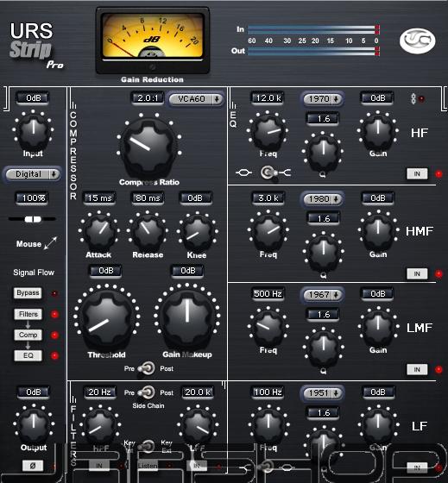Image resolution: width=448 pixels, height=483 pixels.
Task: Click the 20.0 k LPF value field
Action: 198,392
